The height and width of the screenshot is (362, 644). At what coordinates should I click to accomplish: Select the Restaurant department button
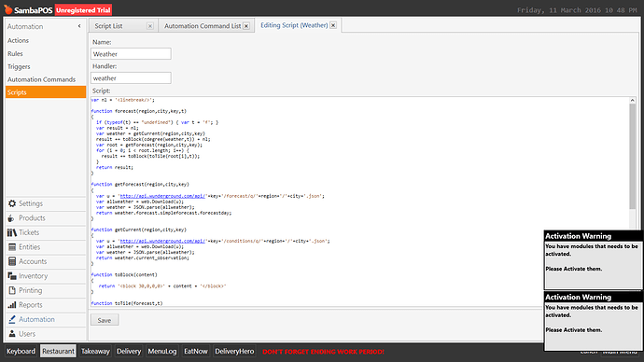click(58, 352)
